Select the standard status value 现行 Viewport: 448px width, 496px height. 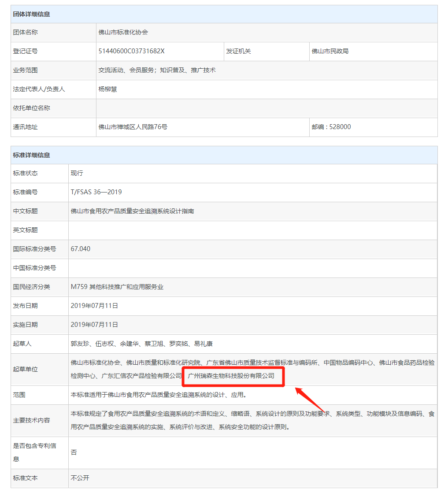click(x=77, y=173)
